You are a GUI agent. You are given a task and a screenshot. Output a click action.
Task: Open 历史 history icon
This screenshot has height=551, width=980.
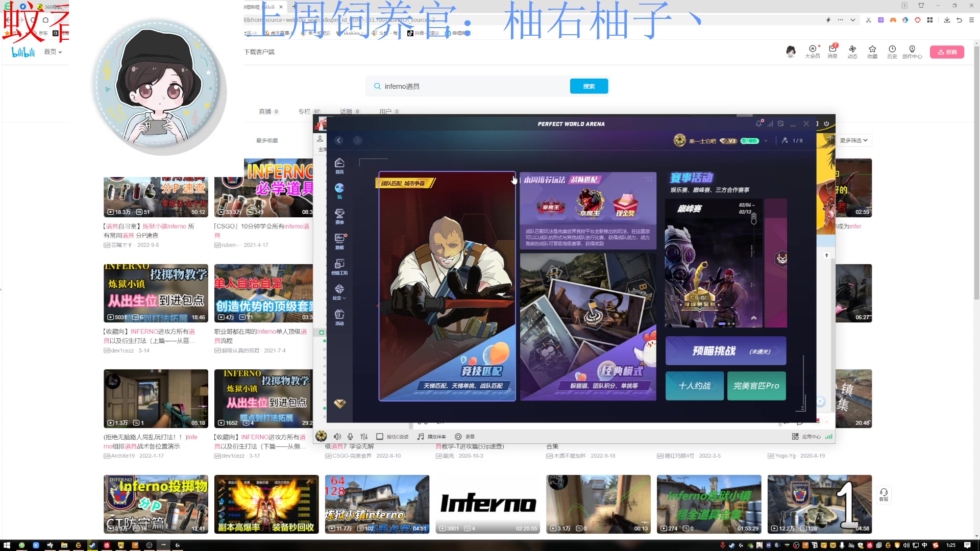click(x=892, y=52)
